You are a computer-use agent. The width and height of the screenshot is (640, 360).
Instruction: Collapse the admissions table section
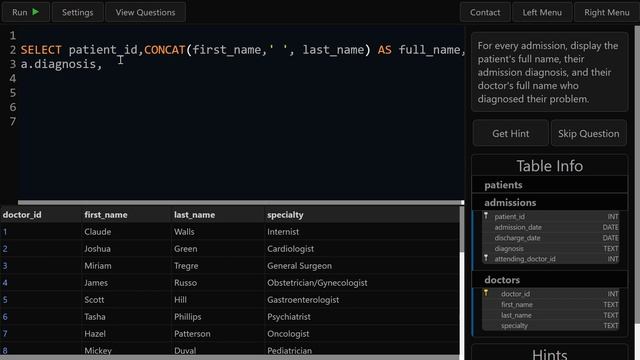pos(549,202)
